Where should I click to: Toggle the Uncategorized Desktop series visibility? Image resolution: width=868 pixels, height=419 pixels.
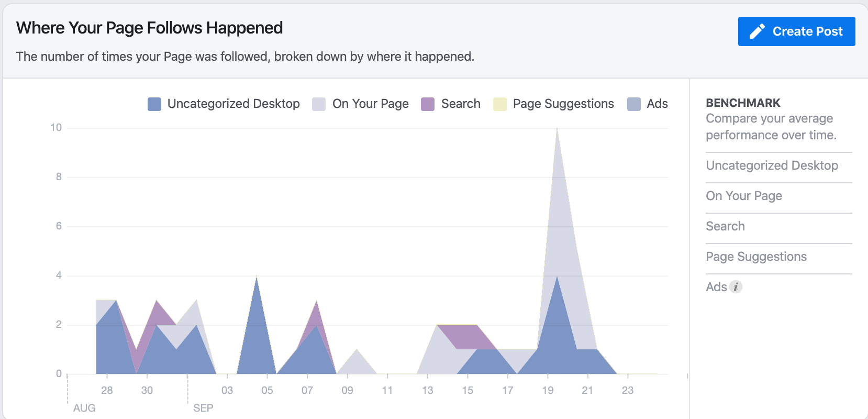click(233, 104)
